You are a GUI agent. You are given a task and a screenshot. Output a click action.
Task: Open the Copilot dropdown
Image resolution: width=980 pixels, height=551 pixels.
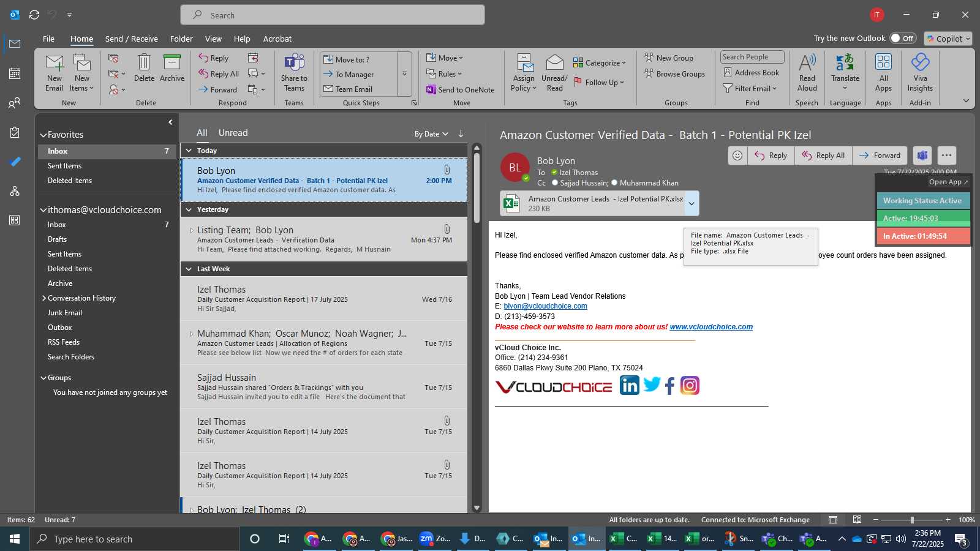tap(948, 38)
